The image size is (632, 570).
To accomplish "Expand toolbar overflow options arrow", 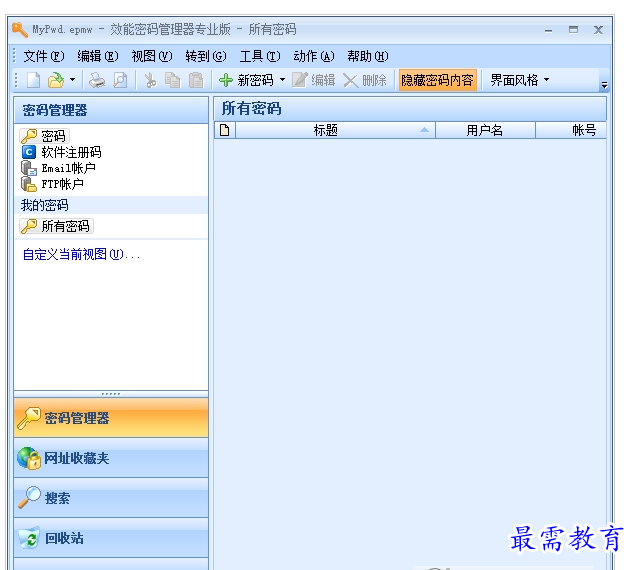I will (x=604, y=85).
